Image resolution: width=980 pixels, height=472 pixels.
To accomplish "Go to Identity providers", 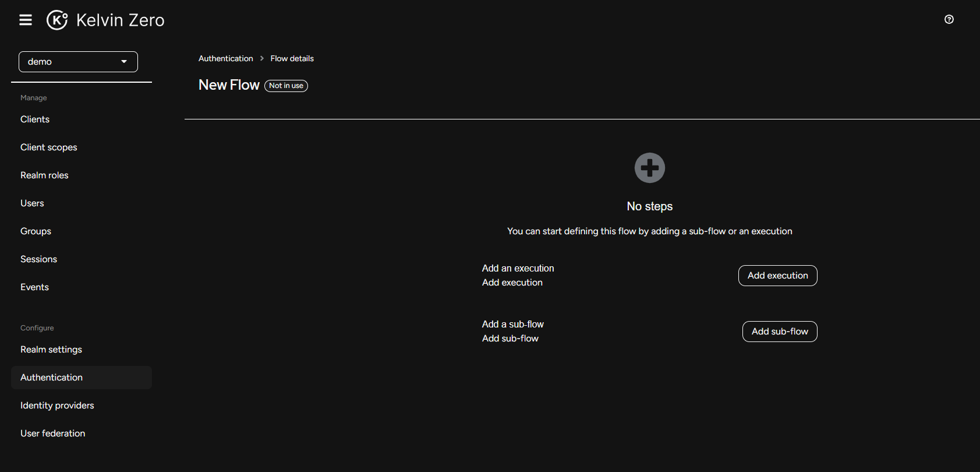I will point(57,406).
